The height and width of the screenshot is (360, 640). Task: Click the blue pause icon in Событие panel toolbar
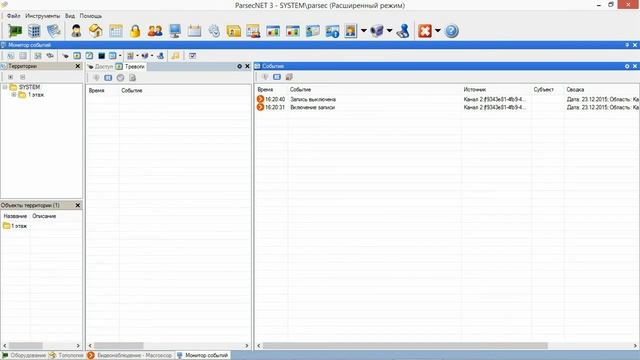pos(277,77)
